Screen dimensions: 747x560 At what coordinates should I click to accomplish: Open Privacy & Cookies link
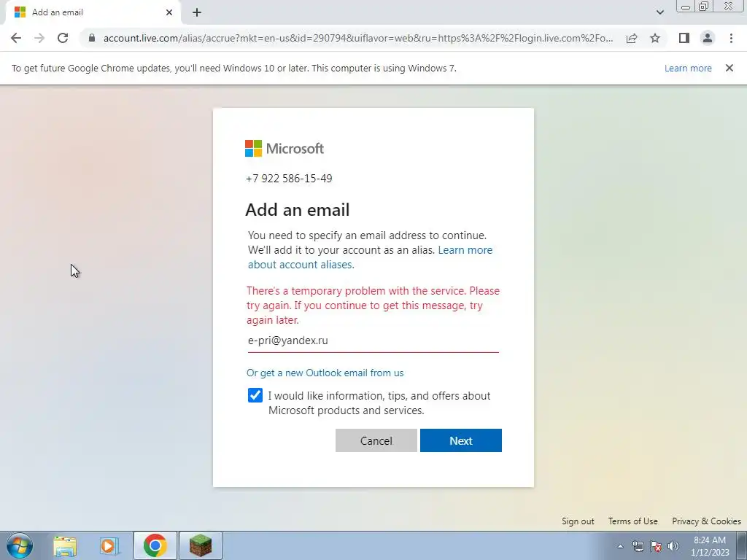point(706,521)
